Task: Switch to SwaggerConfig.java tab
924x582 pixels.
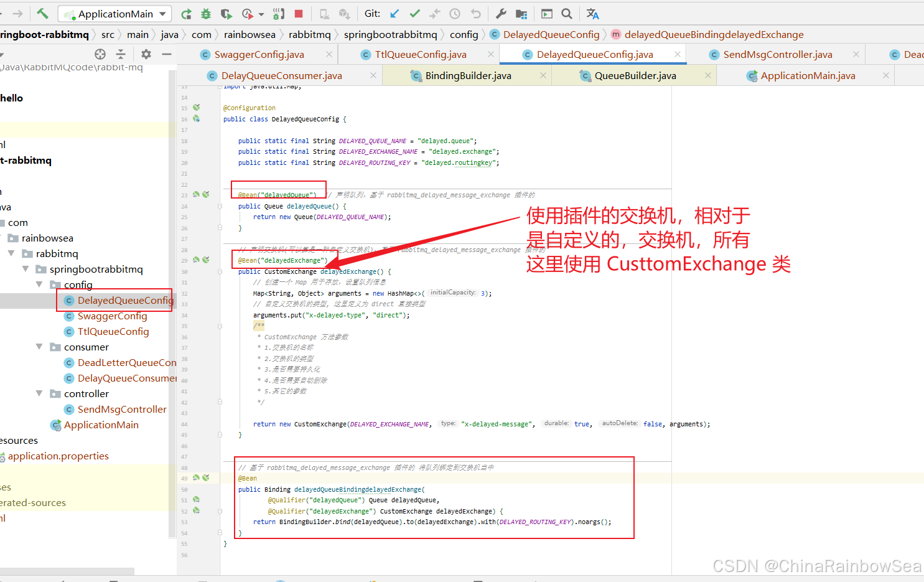Action: tap(259, 55)
